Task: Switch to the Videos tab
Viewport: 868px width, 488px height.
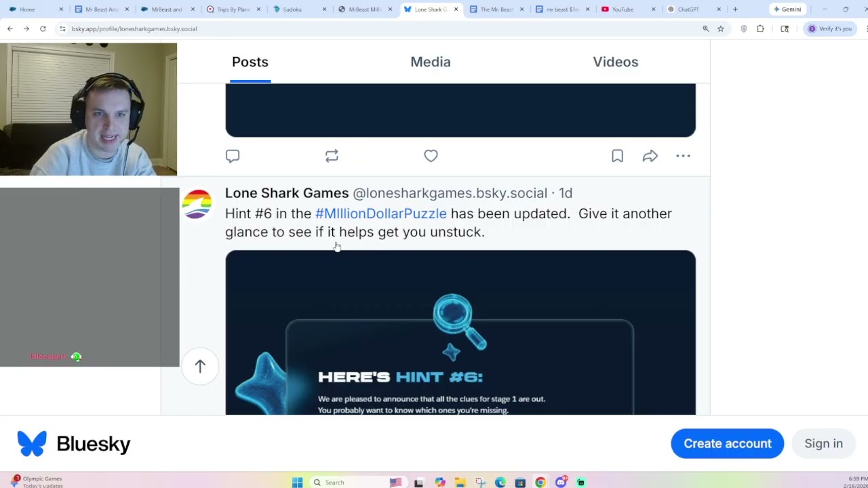Action: 616,62
